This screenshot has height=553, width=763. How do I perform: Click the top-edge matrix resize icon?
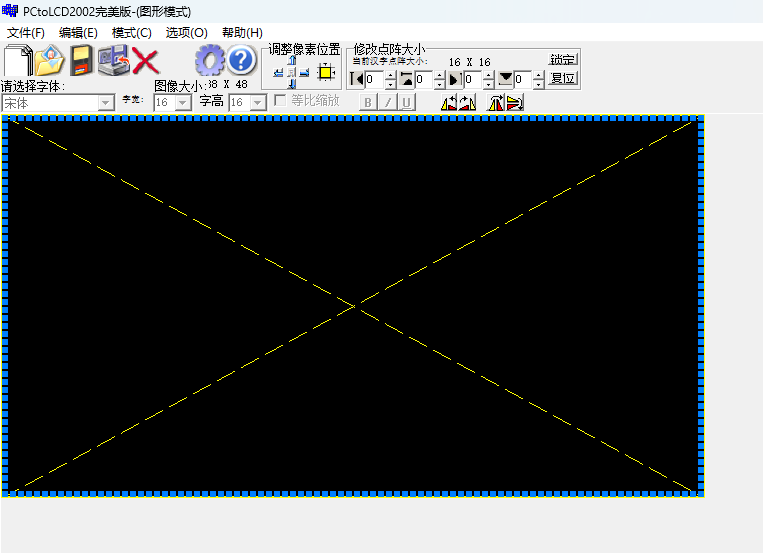pos(406,79)
